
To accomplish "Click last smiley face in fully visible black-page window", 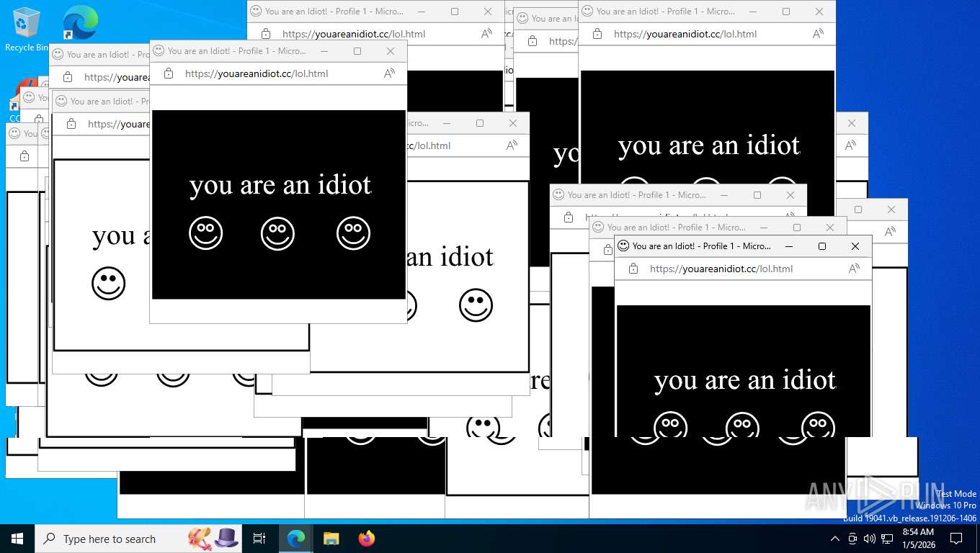I will (353, 233).
